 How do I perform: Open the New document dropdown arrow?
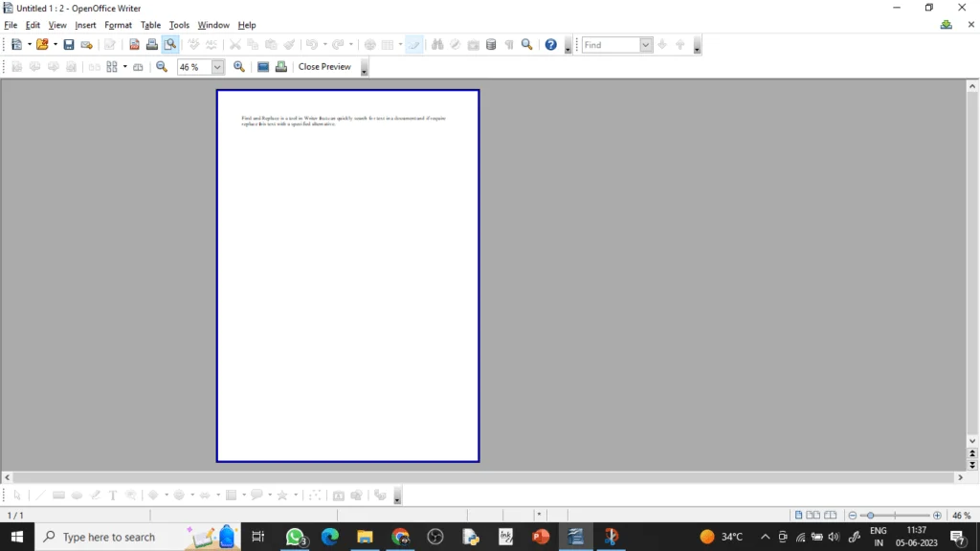(30, 45)
